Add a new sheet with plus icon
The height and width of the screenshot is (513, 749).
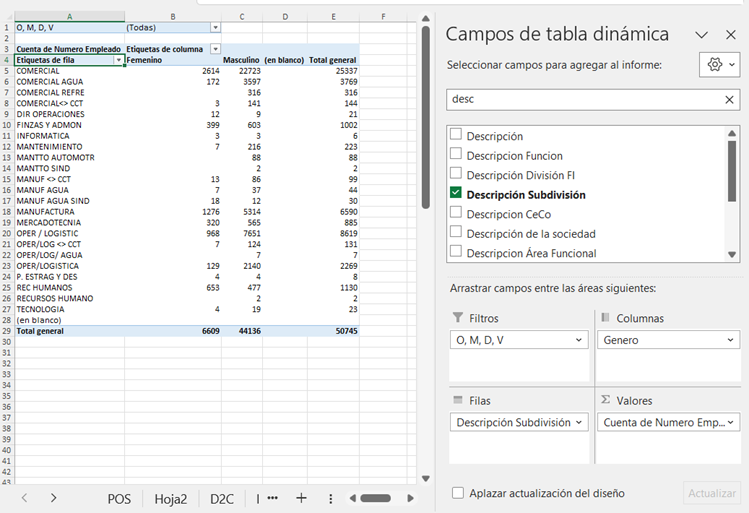[300, 498]
